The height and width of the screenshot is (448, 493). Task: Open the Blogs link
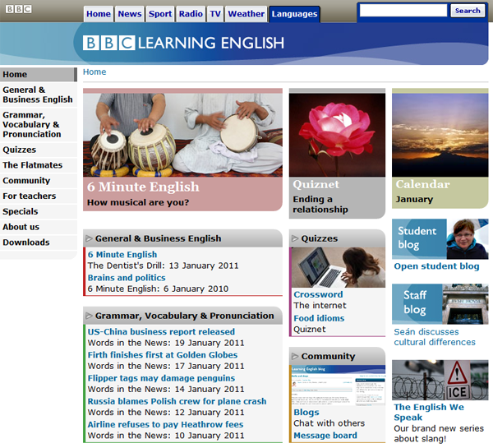click(x=306, y=413)
